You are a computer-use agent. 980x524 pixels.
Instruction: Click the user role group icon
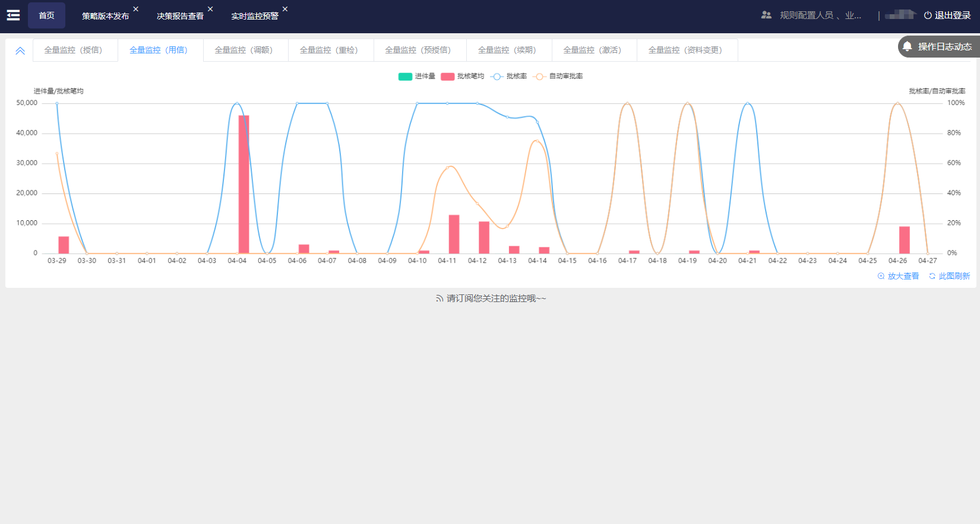[x=766, y=15]
